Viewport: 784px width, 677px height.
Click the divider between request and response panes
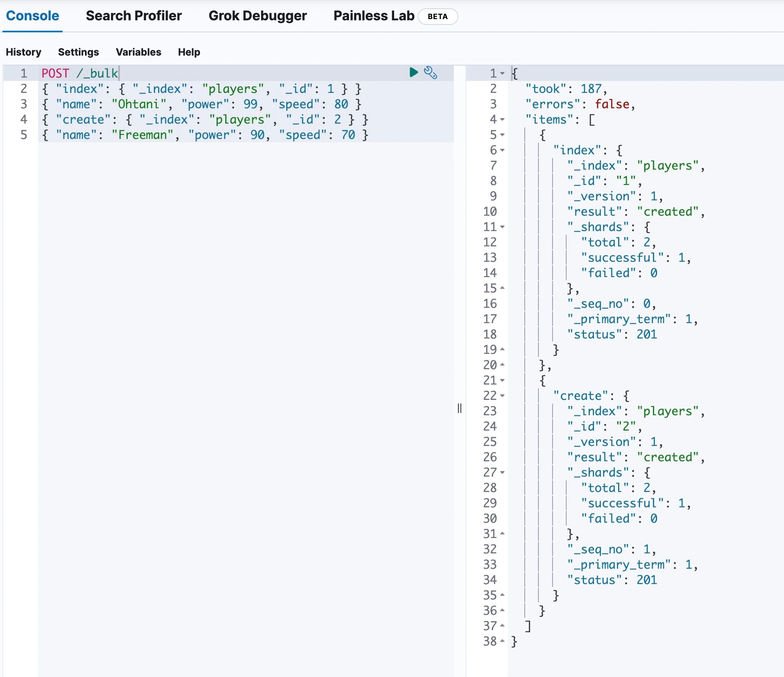coord(459,408)
